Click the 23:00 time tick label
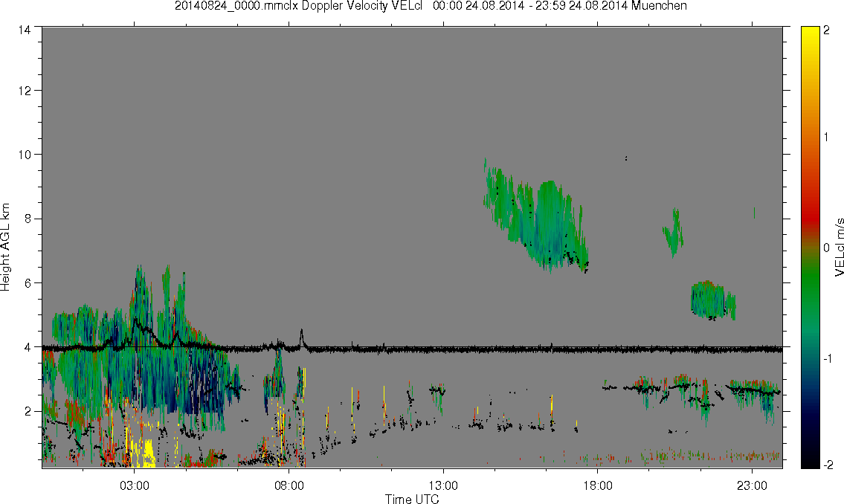844x504 pixels. [x=752, y=486]
